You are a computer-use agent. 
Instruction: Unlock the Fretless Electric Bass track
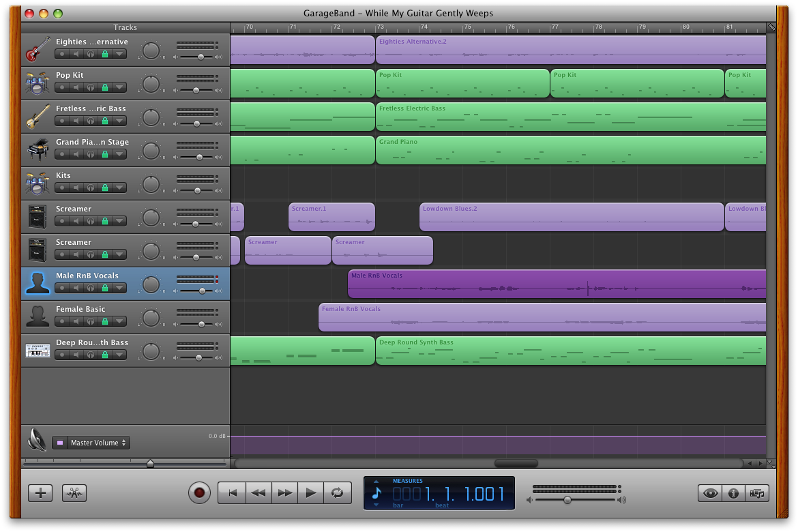pos(105,121)
